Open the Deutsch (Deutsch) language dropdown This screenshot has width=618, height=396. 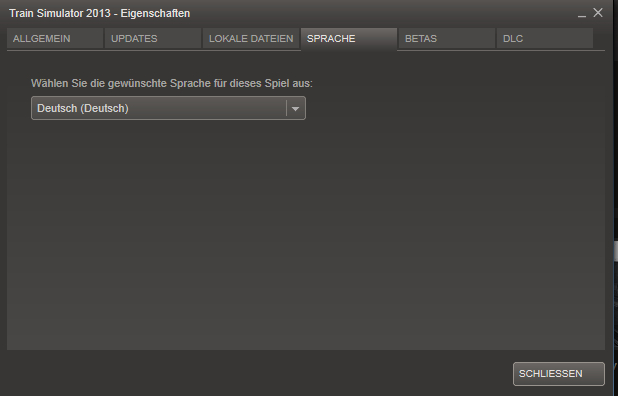point(168,108)
